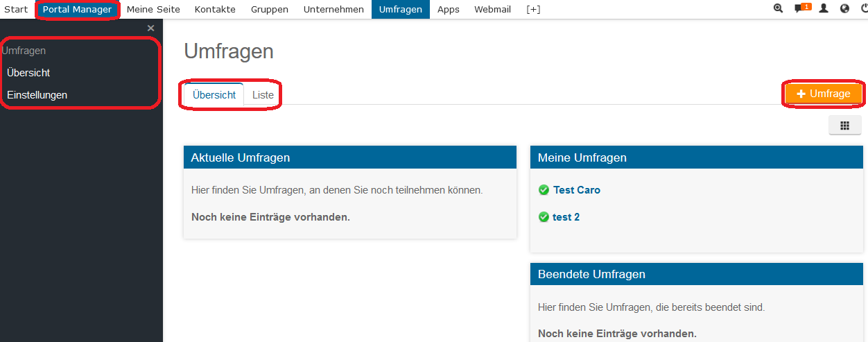Switch to the Liste tab
The height and width of the screenshot is (342, 868).
263,95
